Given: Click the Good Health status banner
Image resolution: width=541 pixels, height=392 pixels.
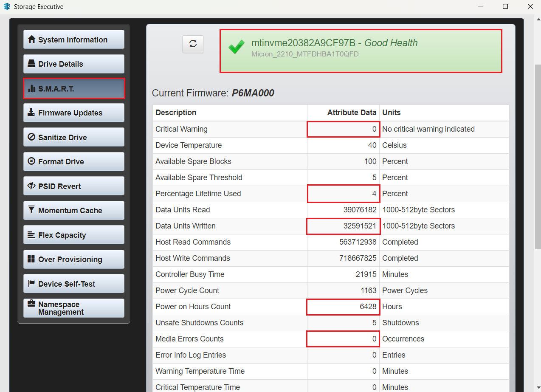Looking at the screenshot, I should pyautogui.click(x=361, y=51).
